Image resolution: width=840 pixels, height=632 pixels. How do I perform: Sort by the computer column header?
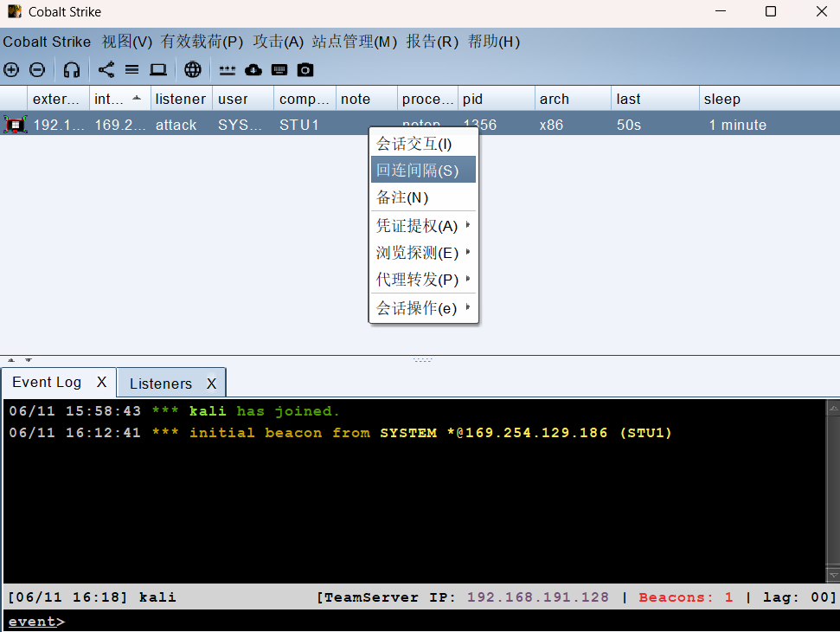(305, 99)
